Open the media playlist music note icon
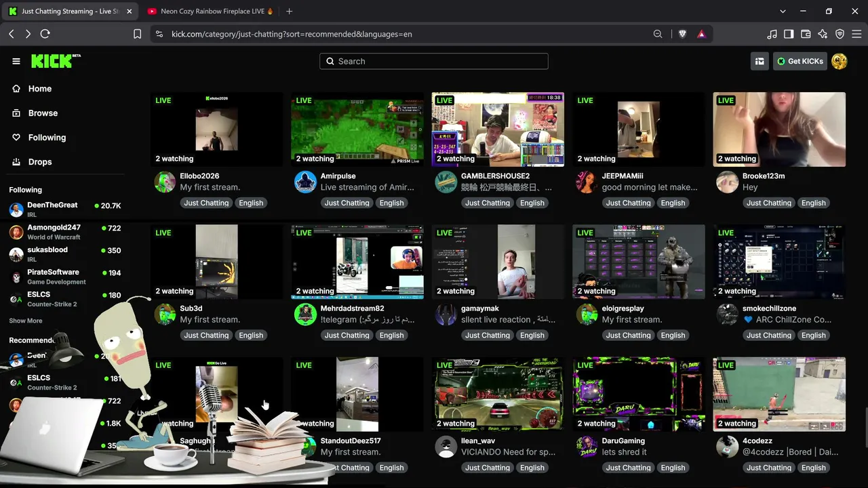The image size is (868, 488). click(772, 34)
